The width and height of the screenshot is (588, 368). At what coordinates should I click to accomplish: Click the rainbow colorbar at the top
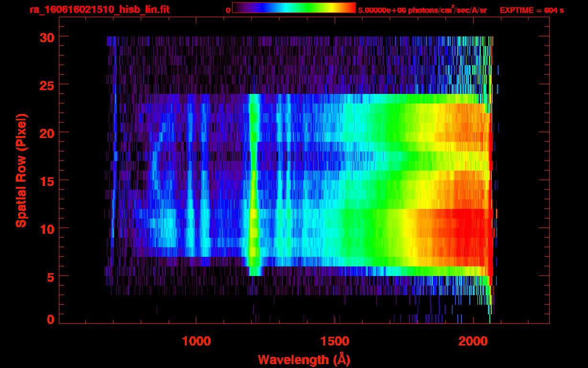pyautogui.click(x=294, y=8)
